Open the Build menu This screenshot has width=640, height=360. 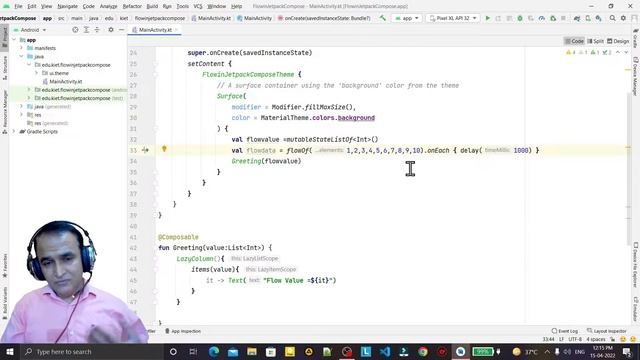[152, 6]
